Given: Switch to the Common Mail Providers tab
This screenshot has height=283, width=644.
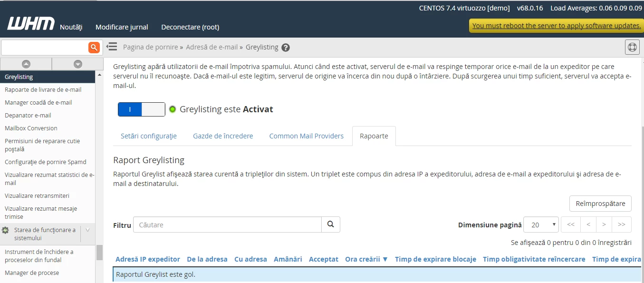Looking at the screenshot, I should point(306,136).
